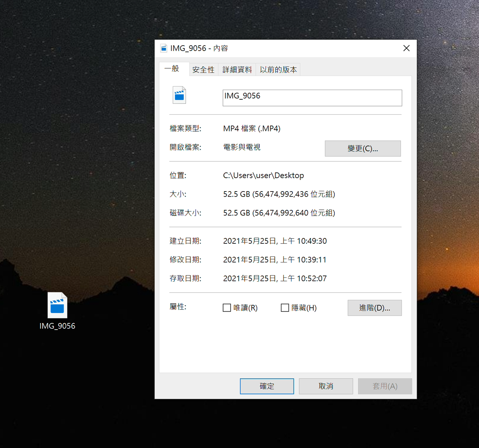Cancel using the 取消 button
Screen dimensions: 479x448
pyautogui.click(x=326, y=386)
